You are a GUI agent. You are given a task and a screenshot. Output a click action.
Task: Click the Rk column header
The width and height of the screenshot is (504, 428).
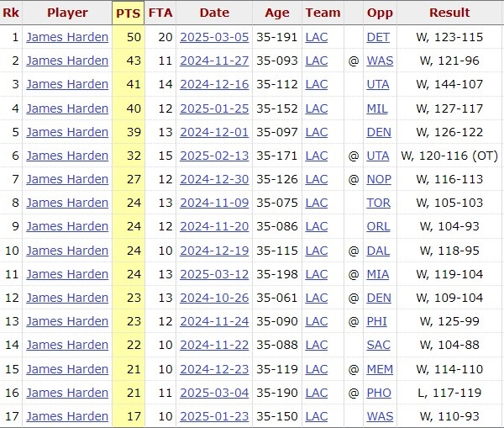11,13
